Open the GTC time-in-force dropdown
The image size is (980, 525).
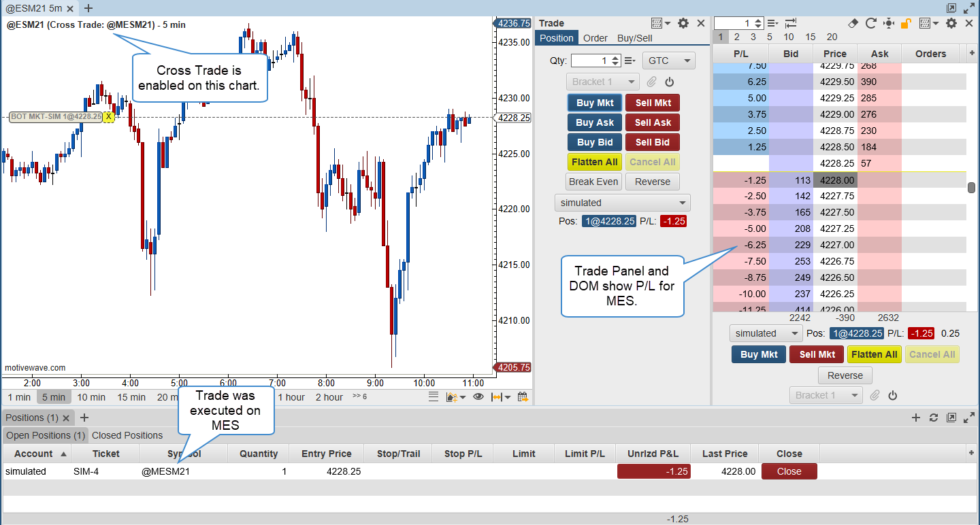[x=668, y=61]
